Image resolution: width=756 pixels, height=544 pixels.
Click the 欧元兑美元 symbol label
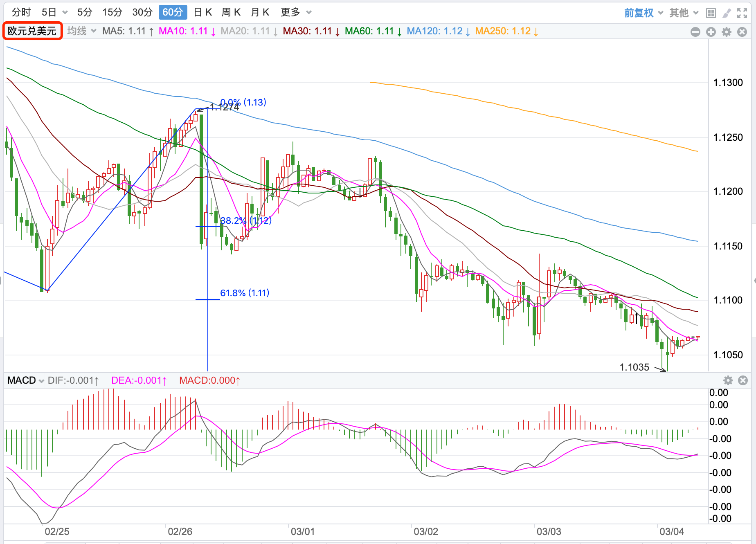pyautogui.click(x=32, y=31)
